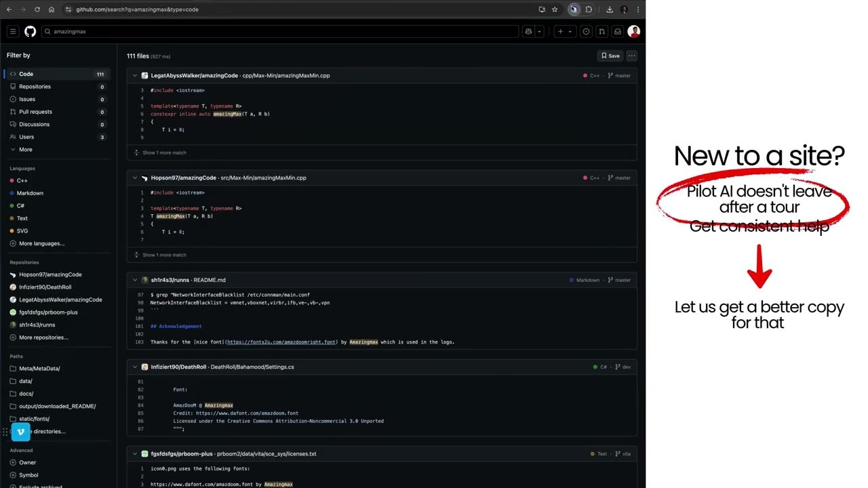The image size is (868, 488).
Task: Open prboom2/data/vita/sce_sys/licenses.txt file
Action: tap(267, 454)
